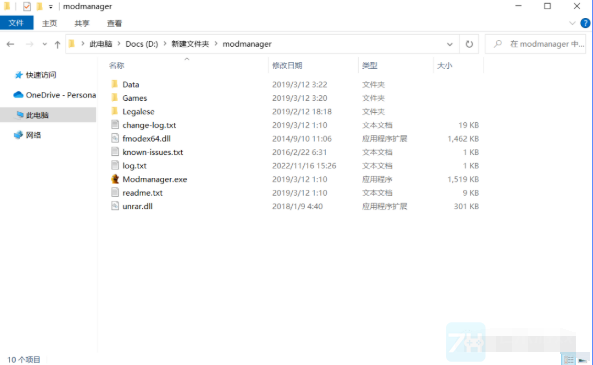
Task: Expand the address bar history dropdown
Action: pyautogui.click(x=450, y=44)
